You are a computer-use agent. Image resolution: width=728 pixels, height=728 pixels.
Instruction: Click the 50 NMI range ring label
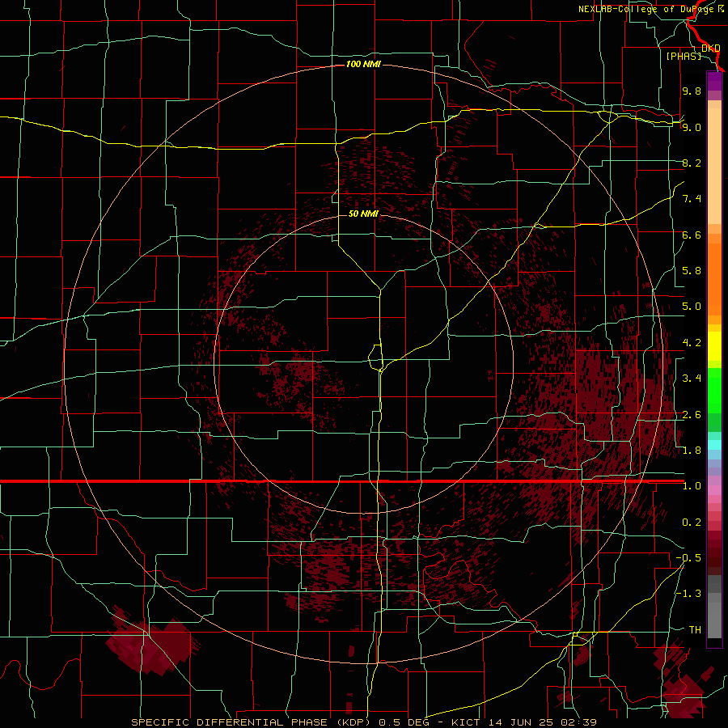point(363,214)
